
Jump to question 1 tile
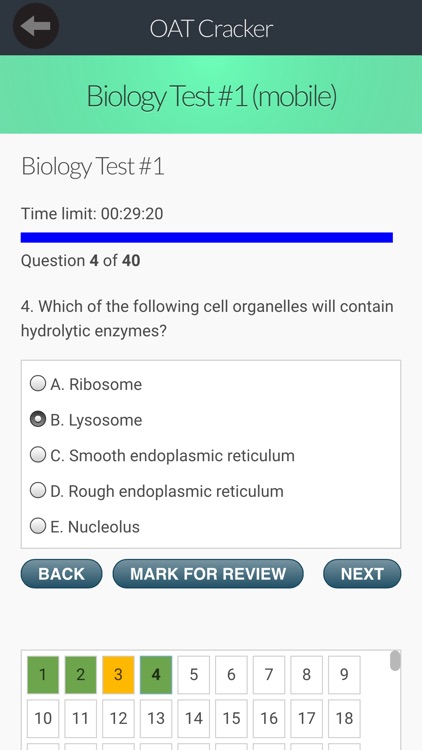coord(43,675)
